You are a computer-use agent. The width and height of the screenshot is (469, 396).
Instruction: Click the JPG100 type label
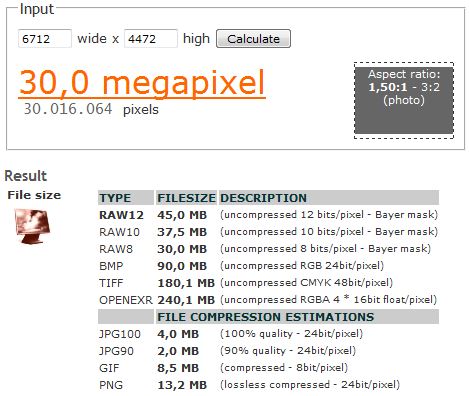coord(120,334)
